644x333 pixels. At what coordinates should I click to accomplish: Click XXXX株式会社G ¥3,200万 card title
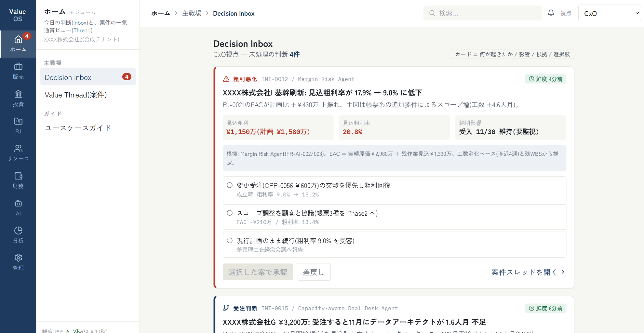tap(354, 322)
